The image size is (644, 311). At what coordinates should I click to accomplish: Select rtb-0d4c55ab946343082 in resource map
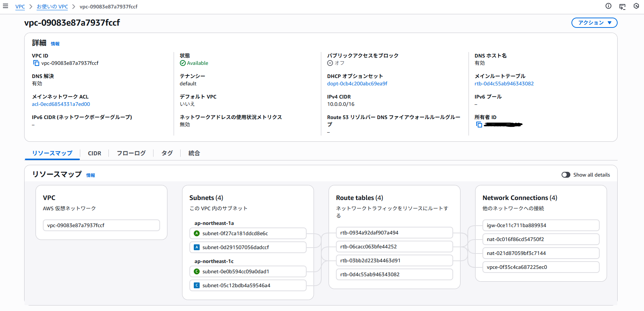pyautogui.click(x=395, y=274)
